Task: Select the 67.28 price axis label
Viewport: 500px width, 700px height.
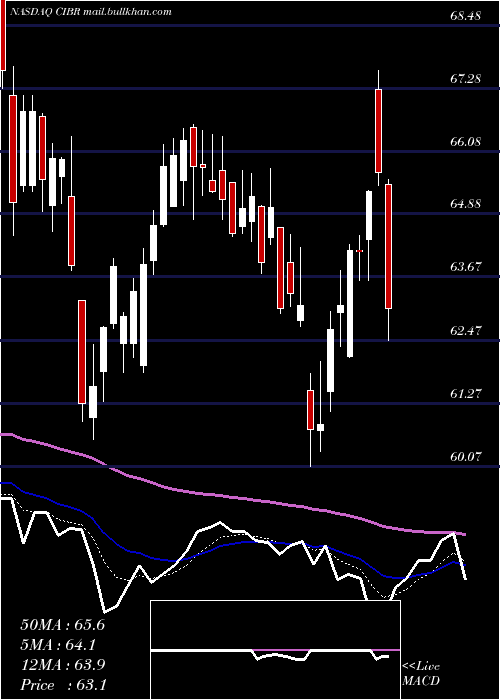Action: point(465,79)
